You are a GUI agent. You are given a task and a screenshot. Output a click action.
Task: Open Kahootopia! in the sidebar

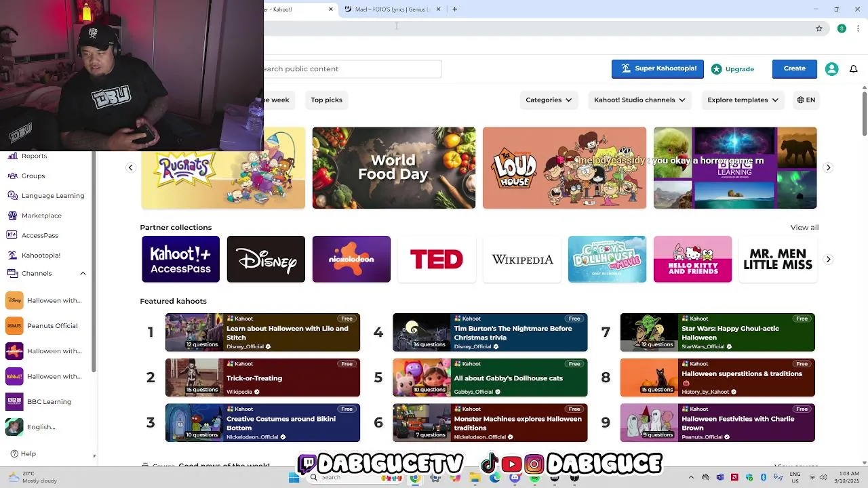(x=40, y=255)
